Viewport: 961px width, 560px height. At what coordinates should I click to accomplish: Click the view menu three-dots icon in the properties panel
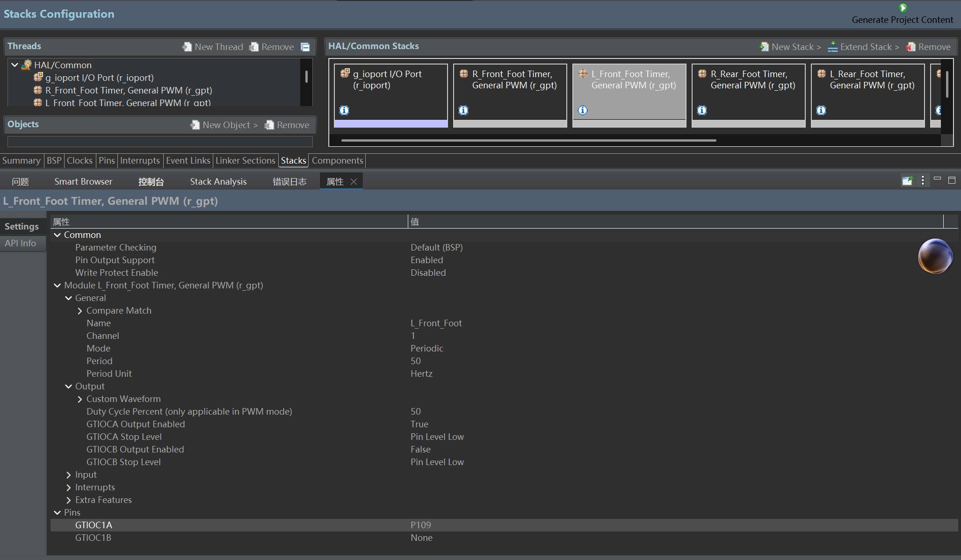pos(923,180)
